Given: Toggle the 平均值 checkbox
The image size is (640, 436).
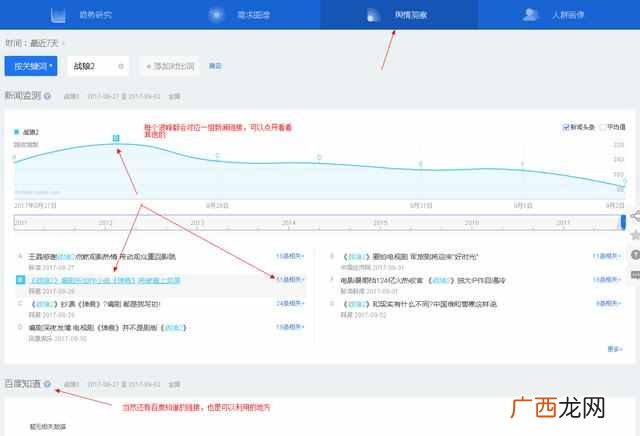Looking at the screenshot, I should (x=602, y=127).
